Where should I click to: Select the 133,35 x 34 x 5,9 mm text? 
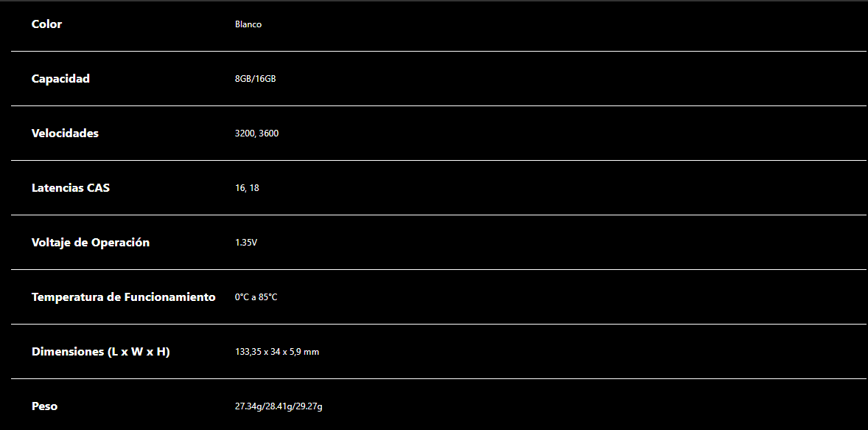[277, 352]
